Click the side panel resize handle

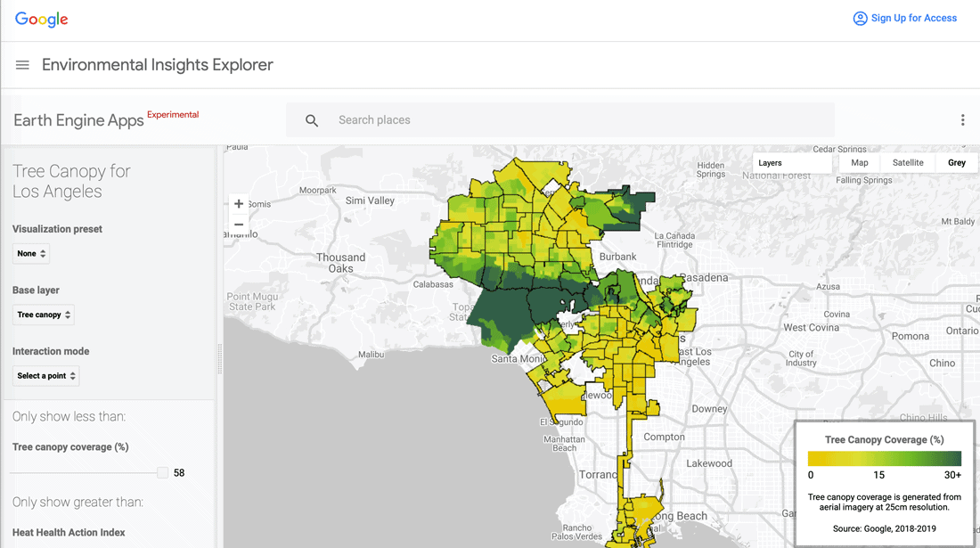click(x=219, y=359)
